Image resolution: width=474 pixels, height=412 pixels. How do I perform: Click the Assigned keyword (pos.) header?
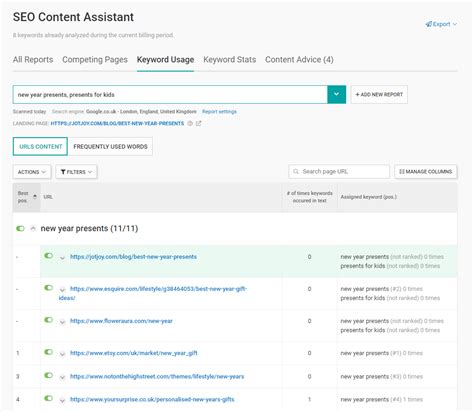click(x=369, y=197)
